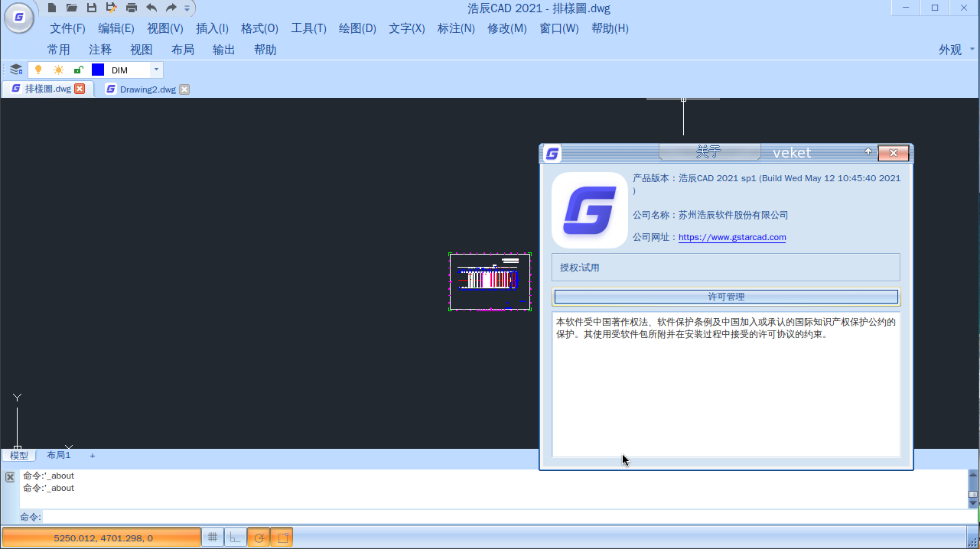Open the 编辑(E) menu
The width and height of the screenshot is (980, 549).
pos(116,28)
